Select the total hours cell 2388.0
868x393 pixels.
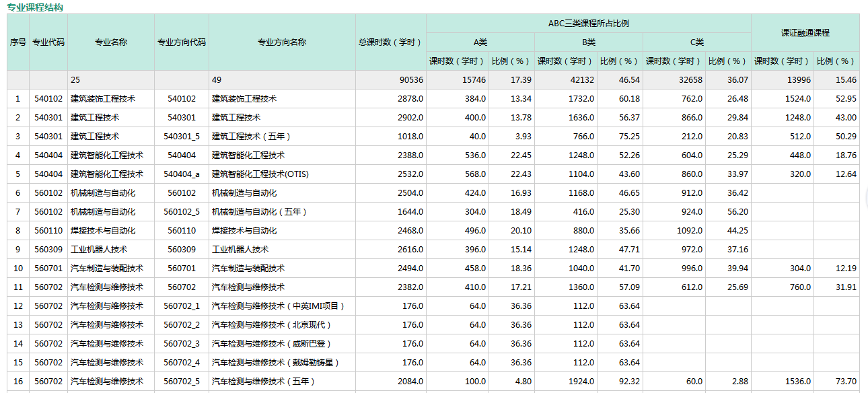pos(391,155)
